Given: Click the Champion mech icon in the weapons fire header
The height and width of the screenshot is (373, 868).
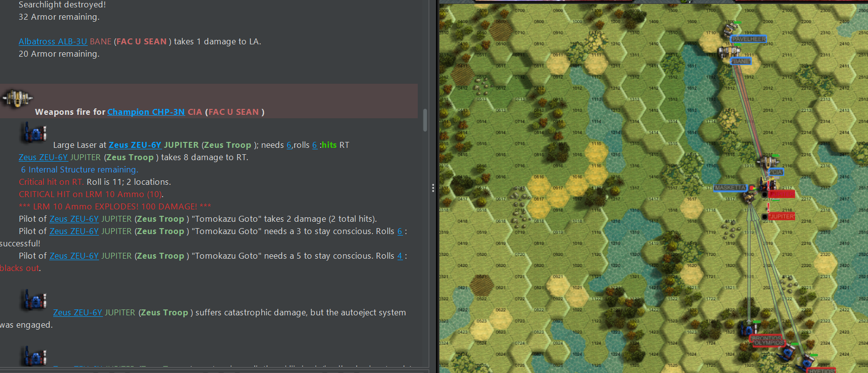Looking at the screenshot, I should pos(17,99).
